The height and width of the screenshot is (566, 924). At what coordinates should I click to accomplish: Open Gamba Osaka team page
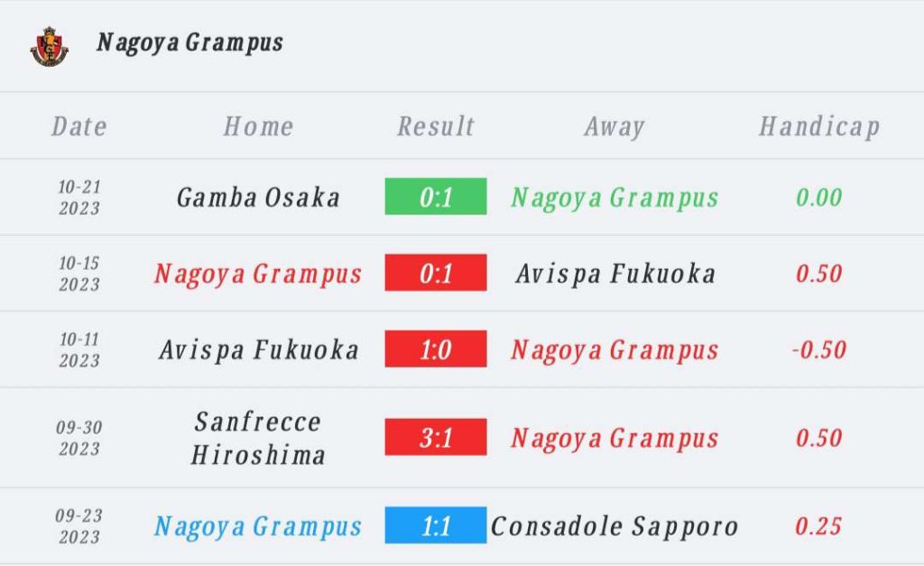coord(258,198)
